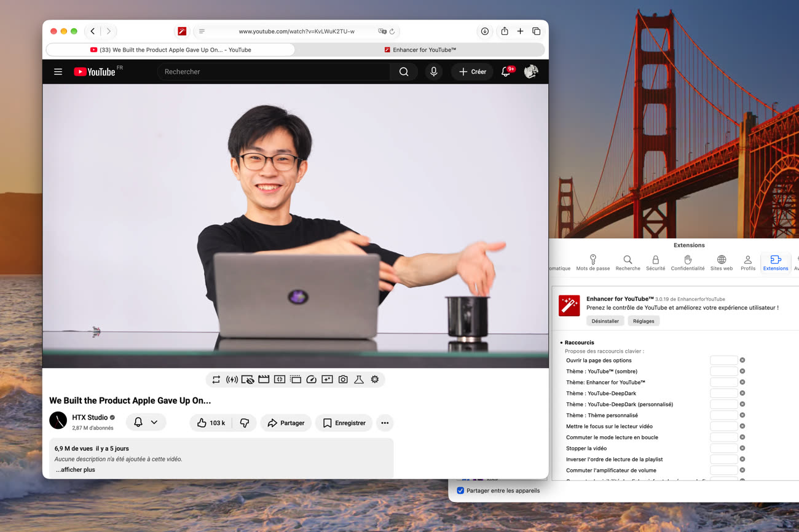Like the video with thumbs up
The width and height of the screenshot is (799, 532).
pyautogui.click(x=211, y=423)
